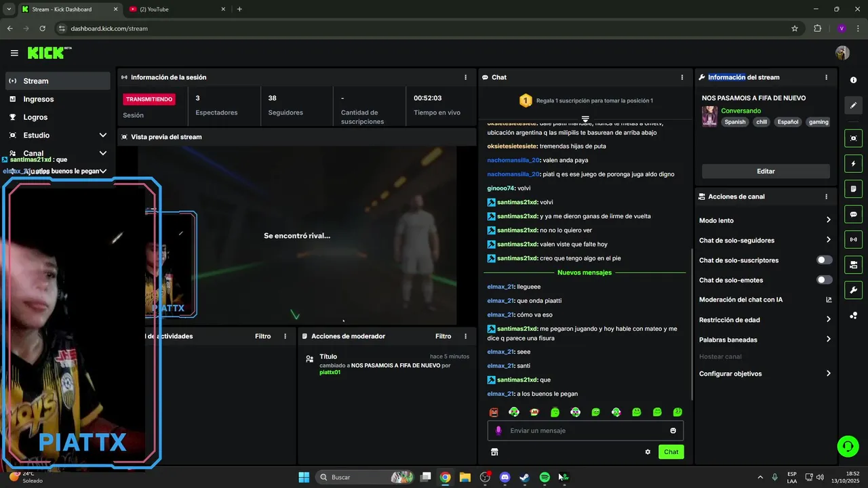Open the Stream sidebar item
The width and height of the screenshot is (868, 488).
pos(58,81)
